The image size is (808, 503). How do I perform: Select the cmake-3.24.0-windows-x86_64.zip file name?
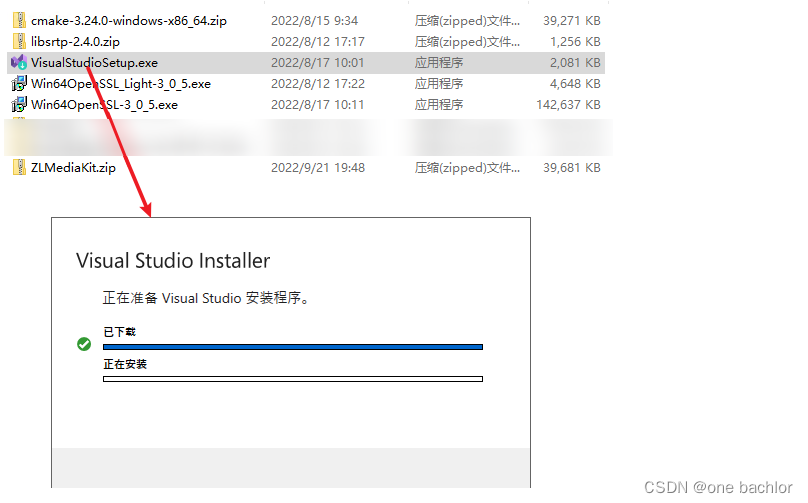pos(129,21)
